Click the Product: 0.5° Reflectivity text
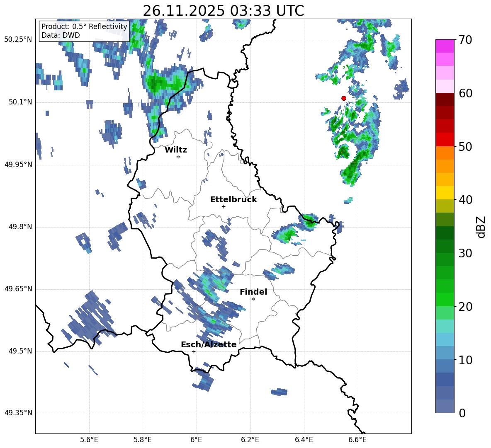The image size is (491, 448). 84,26
